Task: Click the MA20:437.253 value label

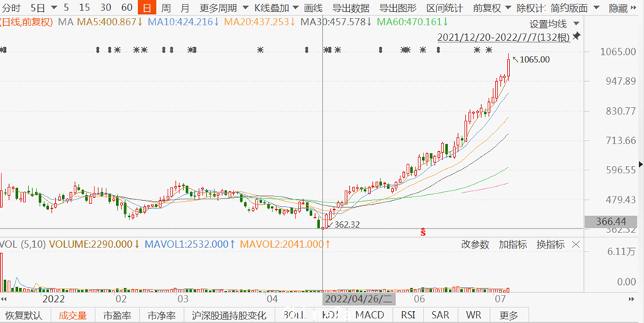Action: click(260, 22)
